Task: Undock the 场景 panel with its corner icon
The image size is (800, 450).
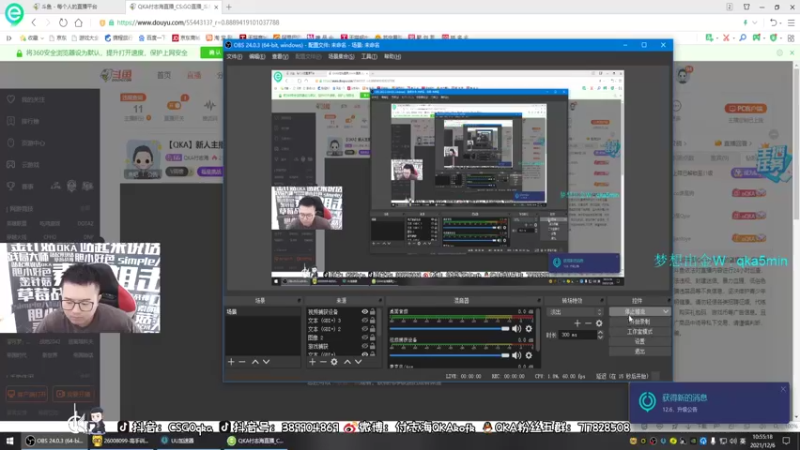Action: [298, 301]
